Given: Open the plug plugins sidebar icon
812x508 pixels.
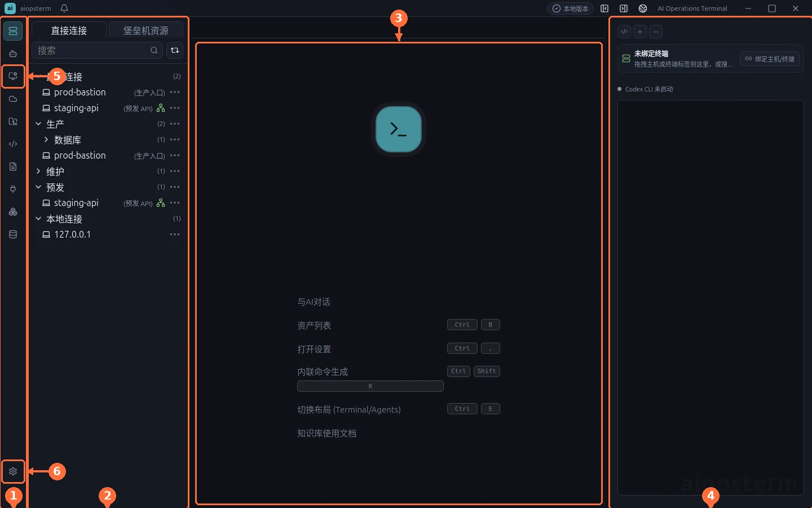Looking at the screenshot, I should pyautogui.click(x=13, y=189).
